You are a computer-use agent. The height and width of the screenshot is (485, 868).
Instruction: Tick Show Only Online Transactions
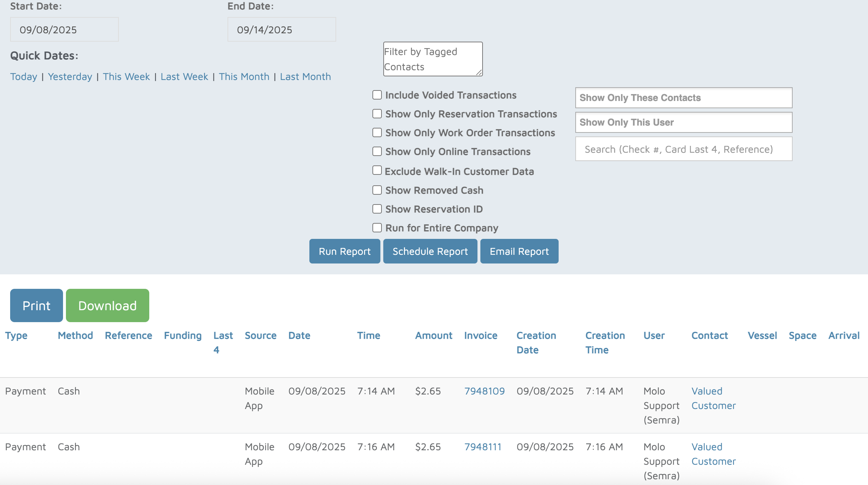(377, 152)
